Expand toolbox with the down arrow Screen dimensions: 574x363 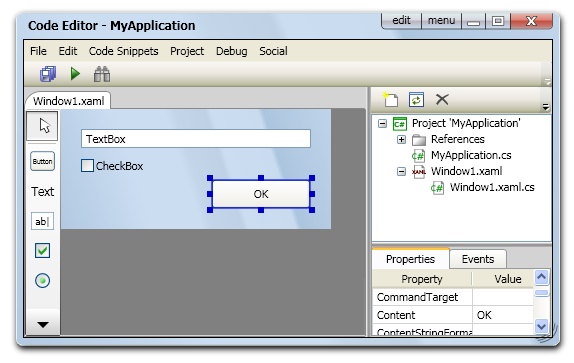pos(43,324)
